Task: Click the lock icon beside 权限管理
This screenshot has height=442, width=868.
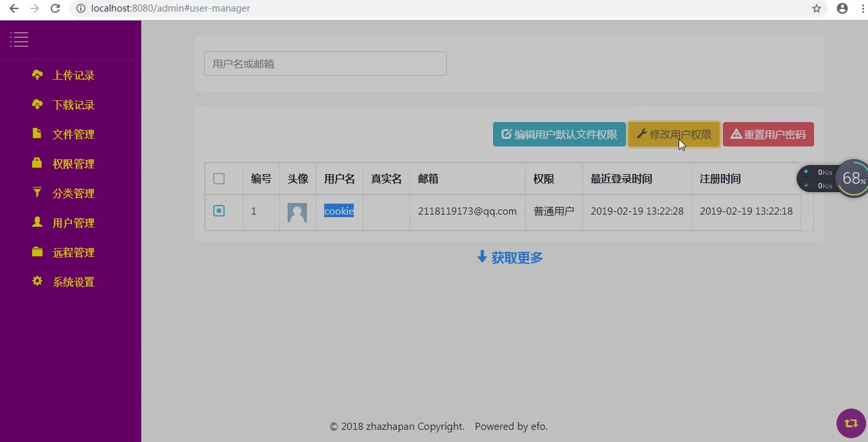Action: point(37,163)
